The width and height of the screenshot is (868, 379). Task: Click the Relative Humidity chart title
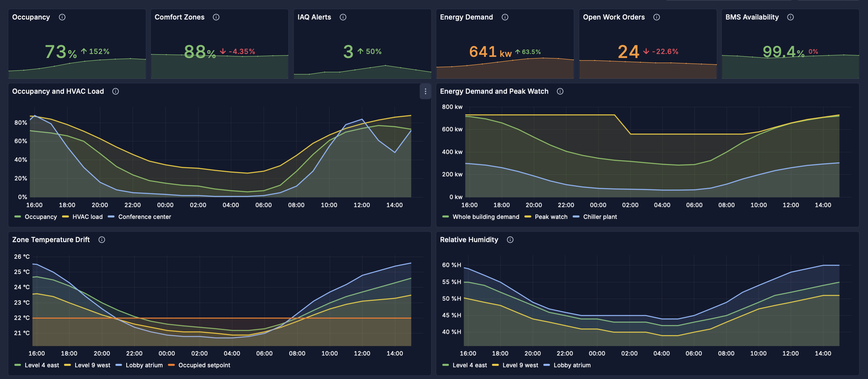[x=469, y=240]
